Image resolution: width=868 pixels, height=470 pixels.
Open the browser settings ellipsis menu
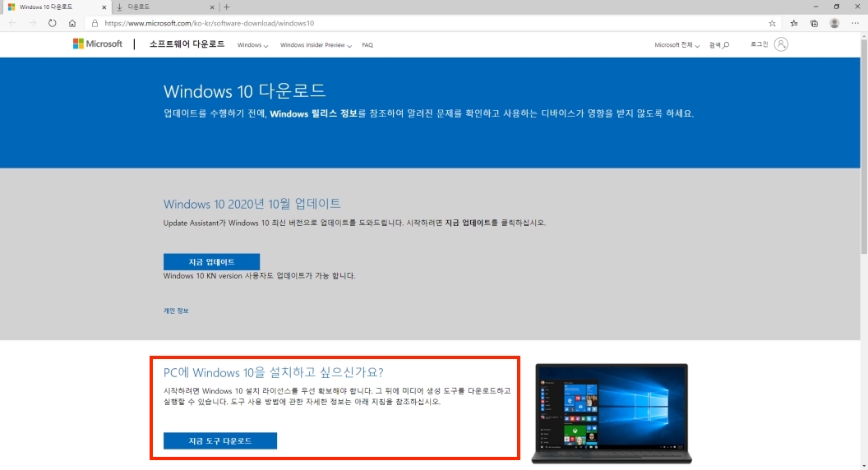[x=855, y=23]
